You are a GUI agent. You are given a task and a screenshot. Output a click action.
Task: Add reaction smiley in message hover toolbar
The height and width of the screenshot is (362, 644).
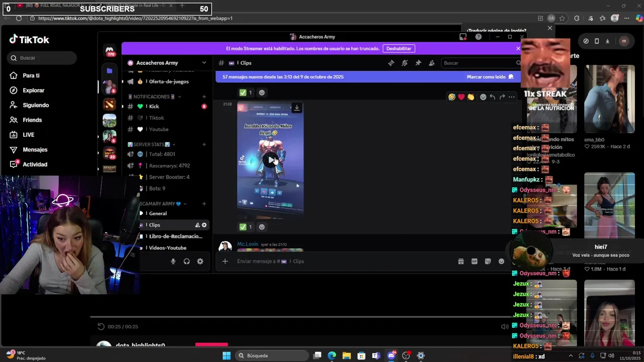pyautogui.click(x=483, y=97)
